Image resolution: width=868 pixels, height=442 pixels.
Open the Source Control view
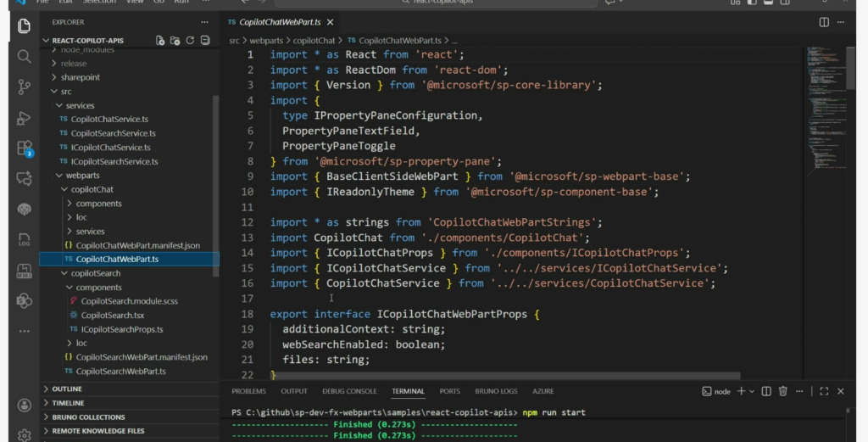(x=24, y=87)
